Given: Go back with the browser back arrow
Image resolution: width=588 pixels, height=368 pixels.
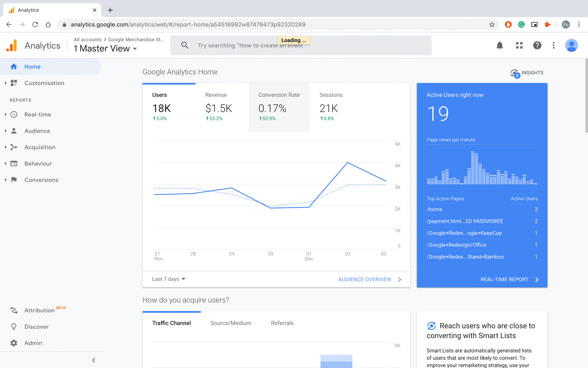Looking at the screenshot, I should [x=9, y=25].
